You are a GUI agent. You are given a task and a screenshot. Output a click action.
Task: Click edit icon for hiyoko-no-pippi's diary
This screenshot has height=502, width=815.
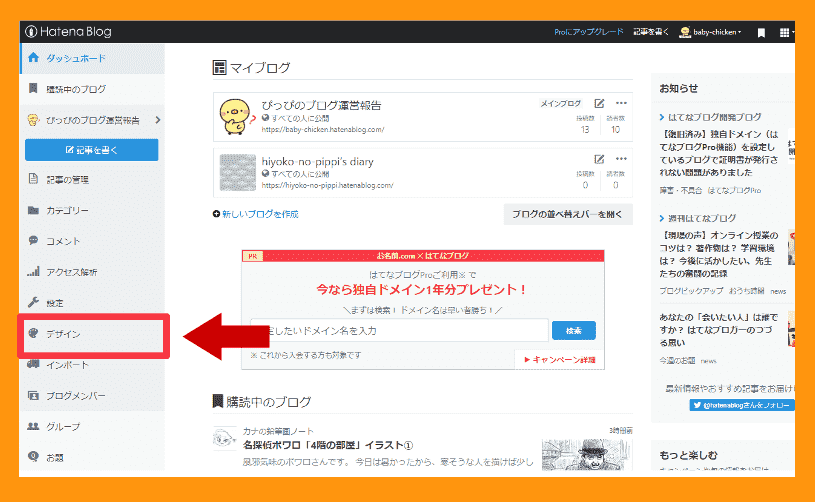coord(599,159)
